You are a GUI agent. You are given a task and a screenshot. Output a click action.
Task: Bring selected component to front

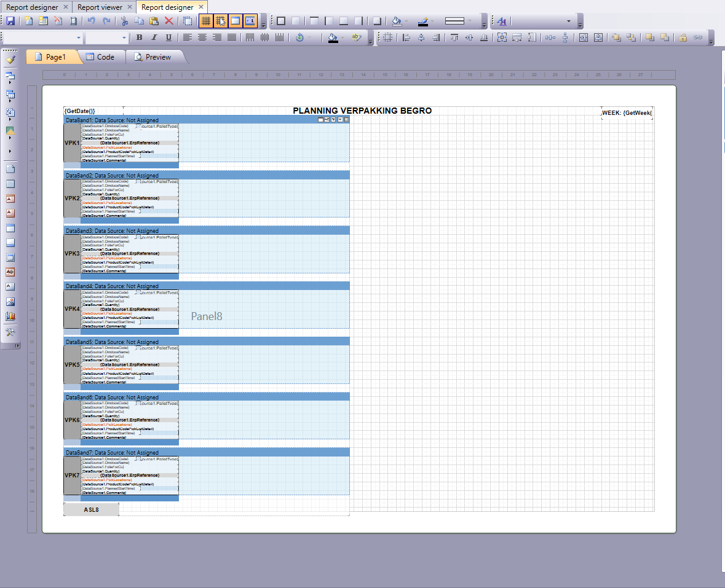(616, 37)
